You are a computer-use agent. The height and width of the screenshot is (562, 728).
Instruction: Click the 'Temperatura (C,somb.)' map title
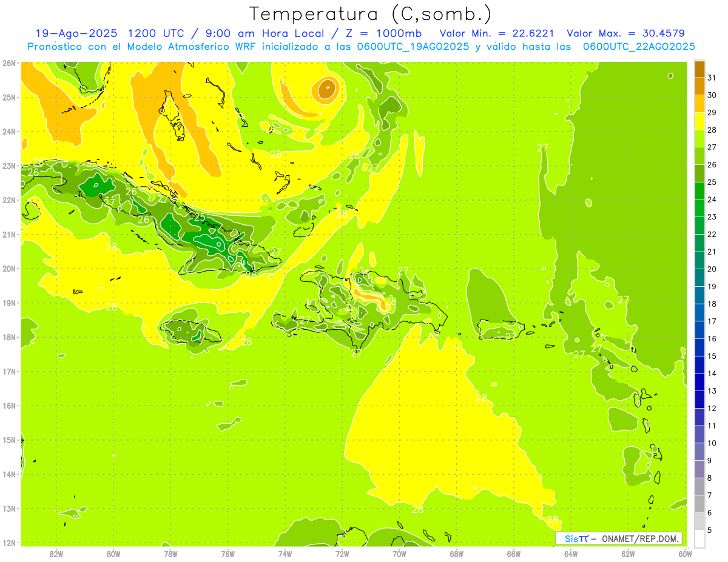tap(370, 14)
